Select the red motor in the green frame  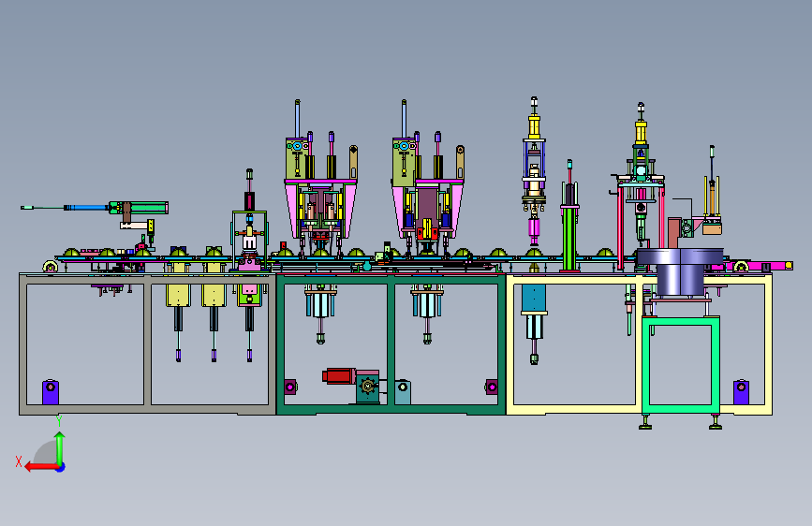coord(339,376)
